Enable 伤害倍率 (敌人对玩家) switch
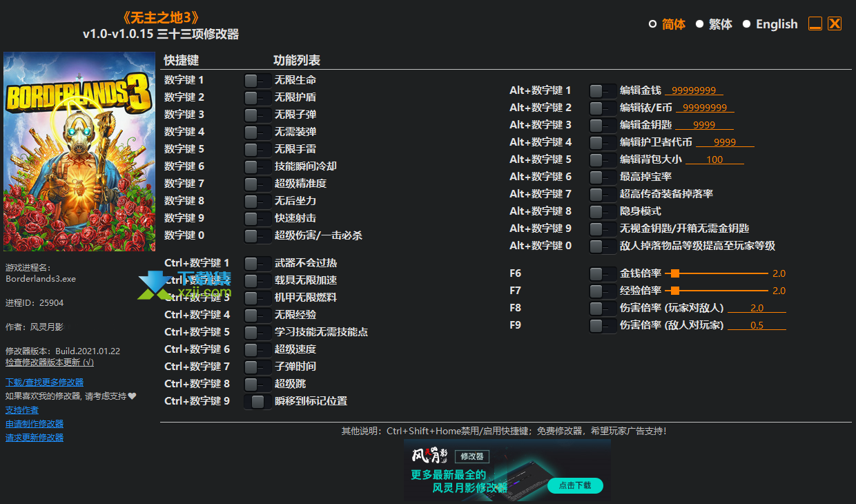 (603, 325)
